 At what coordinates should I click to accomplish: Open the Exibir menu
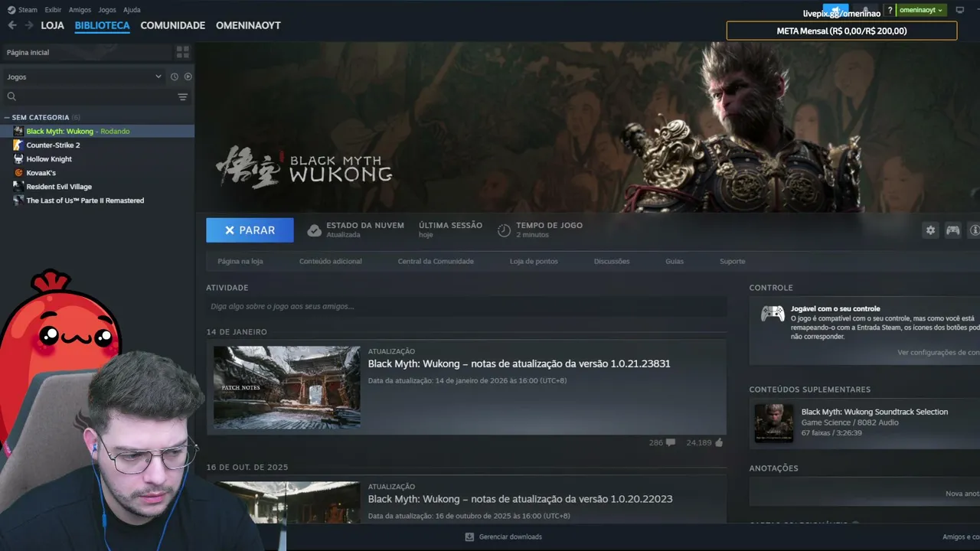tap(53, 10)
